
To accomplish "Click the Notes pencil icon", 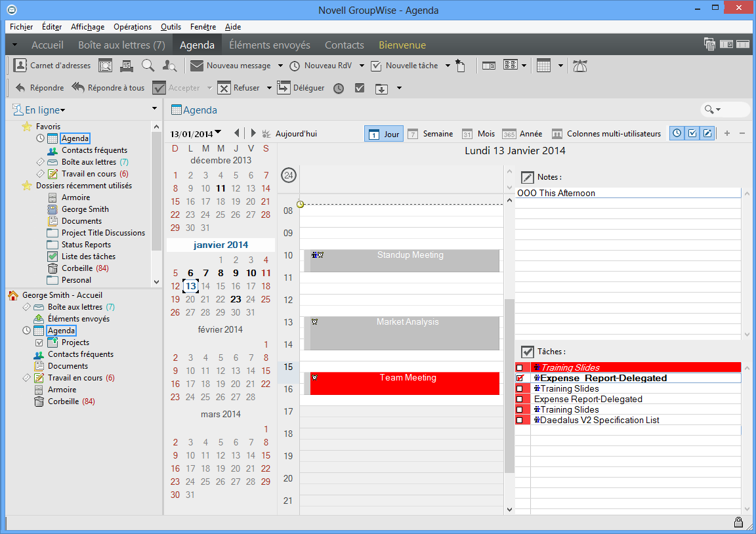I will (528, 177).
